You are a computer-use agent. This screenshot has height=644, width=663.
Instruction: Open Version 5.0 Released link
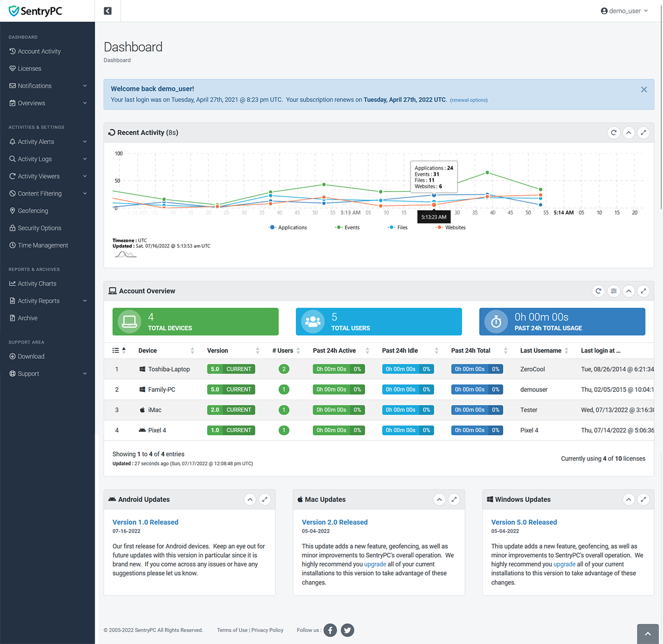[x=524, y=522]
